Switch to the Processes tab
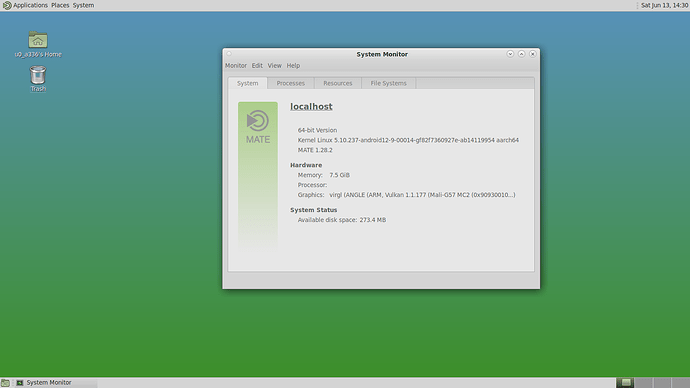This screenshot has height=388, width=690. (290, 83)
